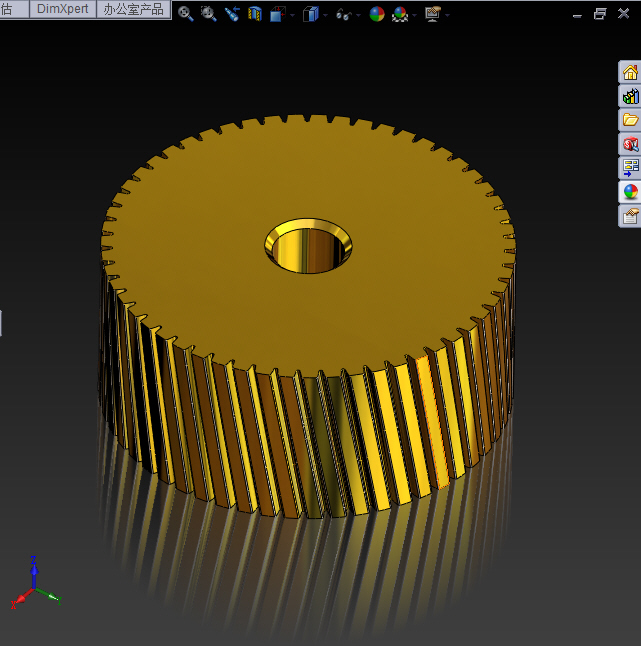Viewport: 641px width, 646px height.
Task: Expand the Display Style dropdown arrow
Action: 325,15
